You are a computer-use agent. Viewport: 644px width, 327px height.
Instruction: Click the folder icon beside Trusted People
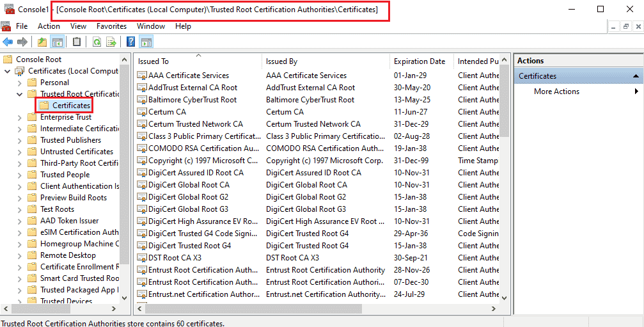pyautogui.click(x=32, y=175)
